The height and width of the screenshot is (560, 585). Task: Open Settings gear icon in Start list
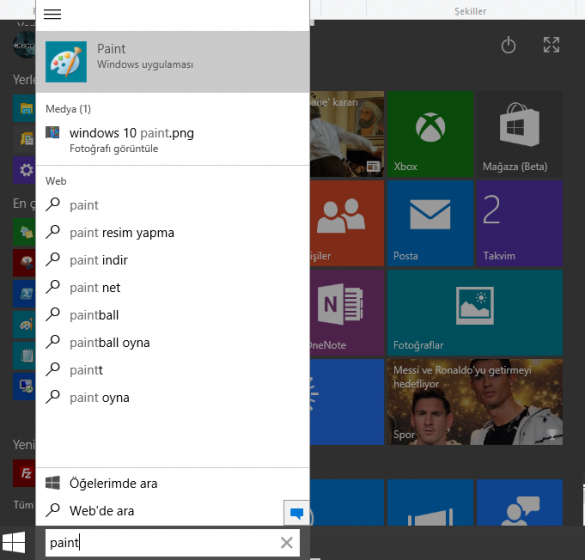pyautogui.click(x=24, y=170)
